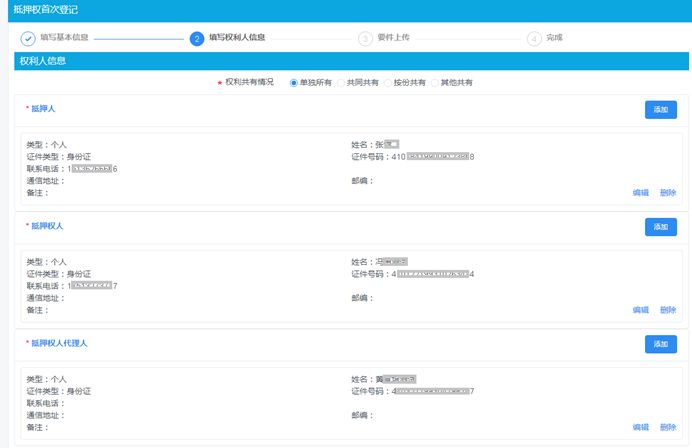Click 删除 link for 抵押权人 冯 record

point(668,310)
